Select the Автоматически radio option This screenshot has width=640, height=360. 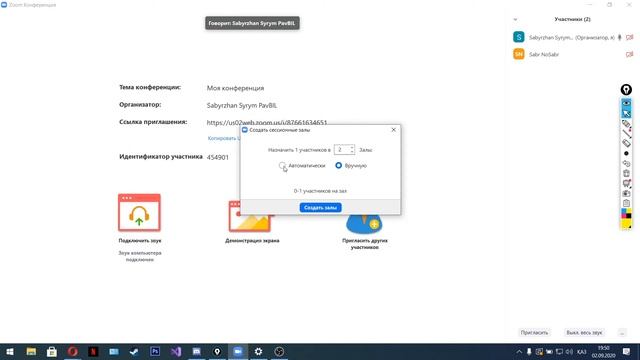click(x=282, y=165)
